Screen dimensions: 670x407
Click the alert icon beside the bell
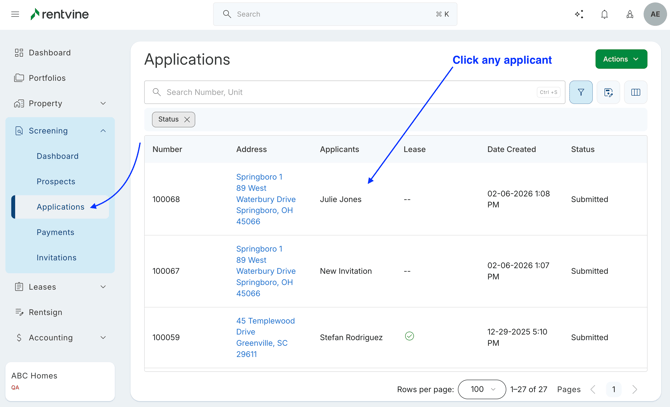point(630,14)
